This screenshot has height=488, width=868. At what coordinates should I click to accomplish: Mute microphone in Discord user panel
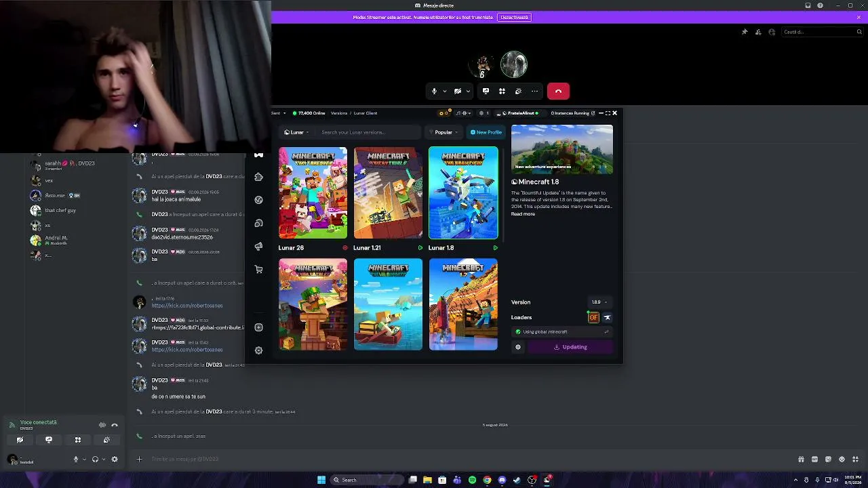tap(76, 459)
